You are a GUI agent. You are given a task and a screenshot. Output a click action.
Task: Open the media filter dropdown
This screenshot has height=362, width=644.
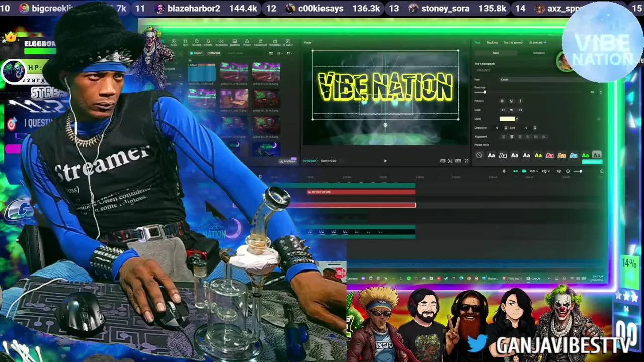pyautogui.click(x=290, y=53)
